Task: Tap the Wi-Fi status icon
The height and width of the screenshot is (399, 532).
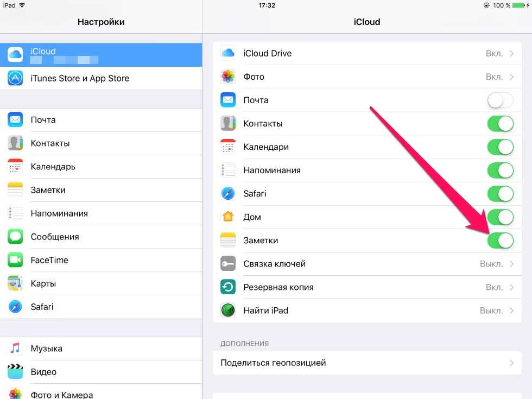Action: pos(22,5)
